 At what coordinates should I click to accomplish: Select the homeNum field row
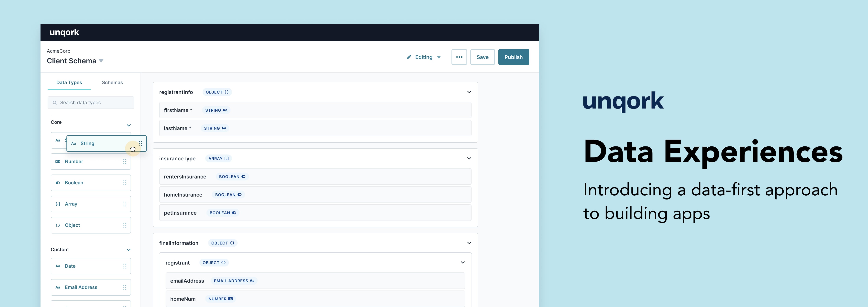pyautogui.click(x=315, y=299)
